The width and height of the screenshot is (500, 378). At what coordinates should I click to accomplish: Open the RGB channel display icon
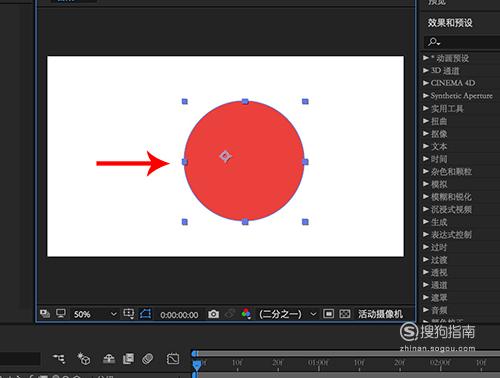pyautogui.click(x=246, y=314)
